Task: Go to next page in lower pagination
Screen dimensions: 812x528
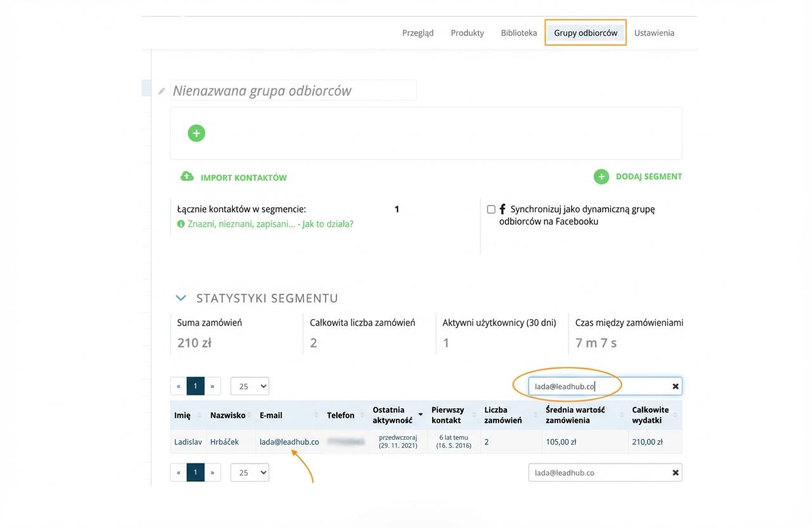Action: point(213,473)
